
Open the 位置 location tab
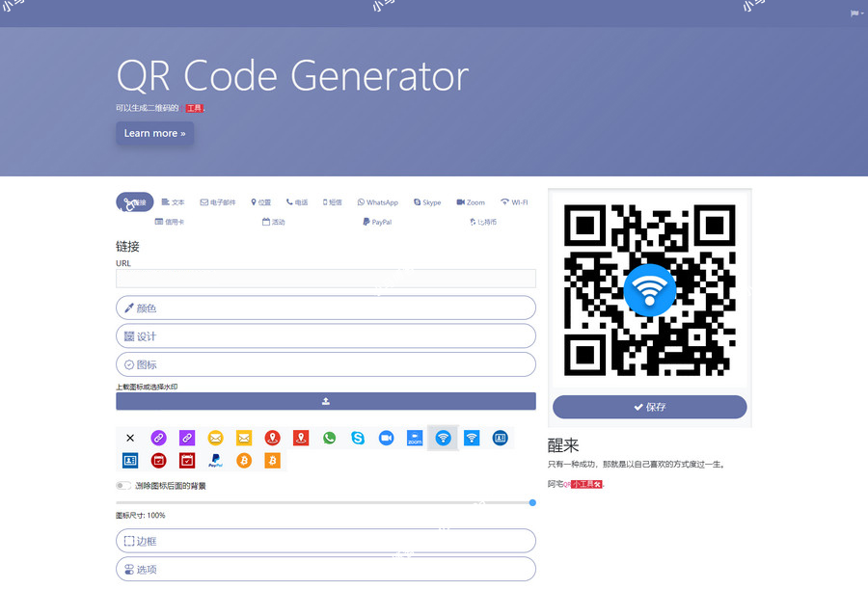(260, 202)
